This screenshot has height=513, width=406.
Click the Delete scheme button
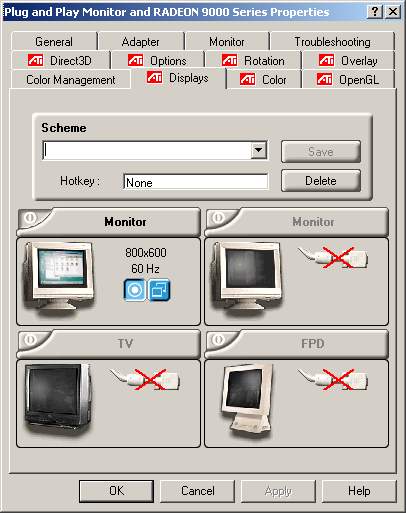(x=321, y=181)
